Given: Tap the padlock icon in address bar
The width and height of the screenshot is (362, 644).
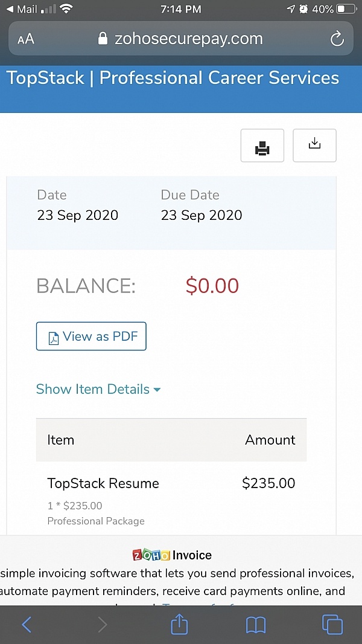Looking at the screenshot, I should click(103, 39).
